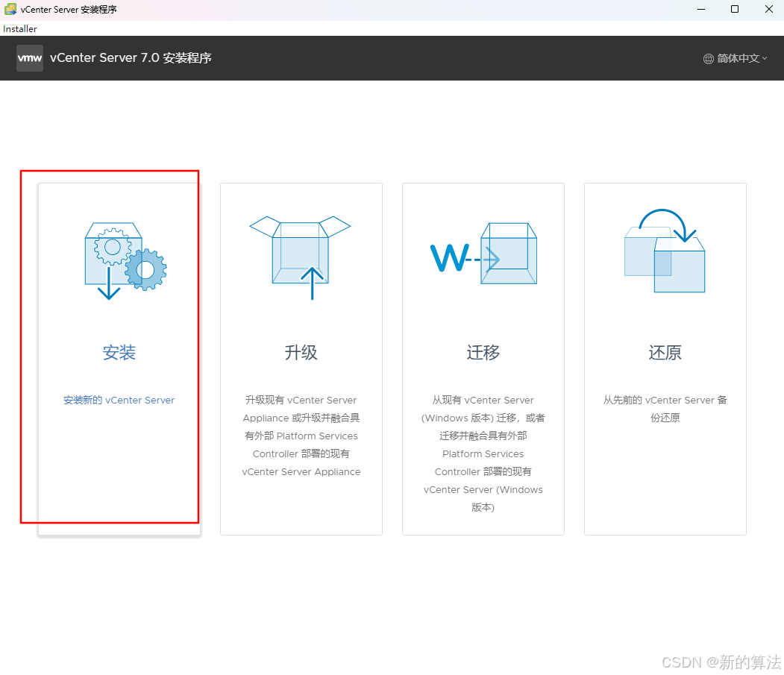784x675 pixels.
Task: Click the Upgrade open-box icon
Action: click(300, 257)
